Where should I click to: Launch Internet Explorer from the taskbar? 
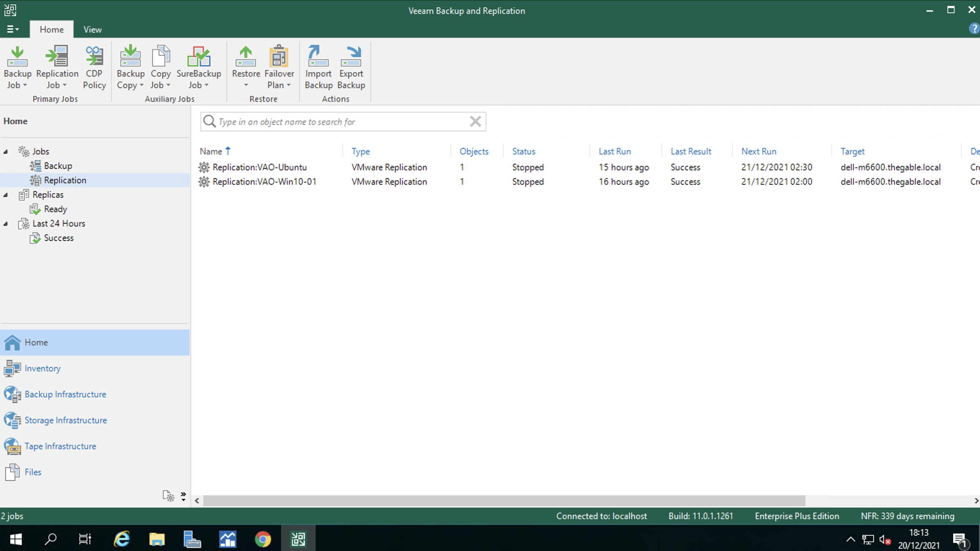tap(122, 538)
